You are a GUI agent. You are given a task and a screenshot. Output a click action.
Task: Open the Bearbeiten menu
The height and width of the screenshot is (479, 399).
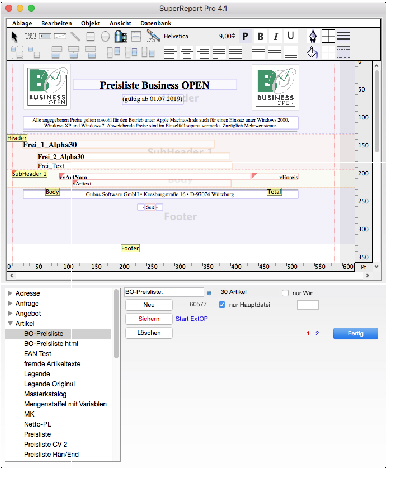click(x=56, y=23)
